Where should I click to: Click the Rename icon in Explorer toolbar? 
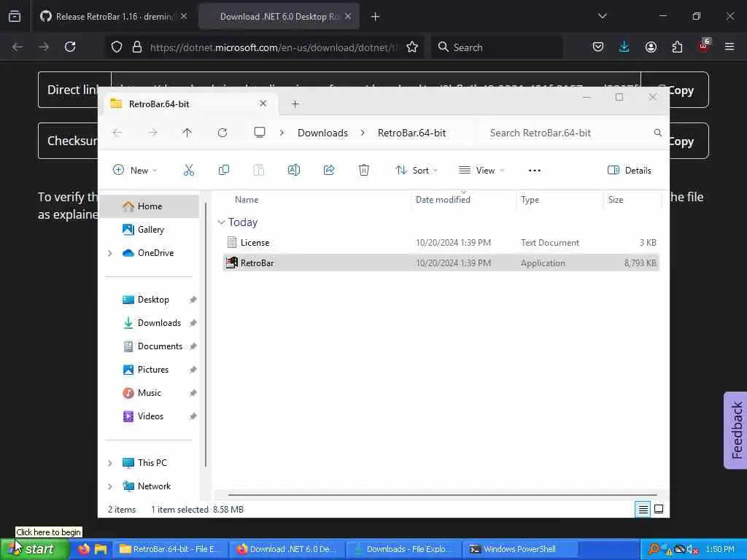point(294,170)
